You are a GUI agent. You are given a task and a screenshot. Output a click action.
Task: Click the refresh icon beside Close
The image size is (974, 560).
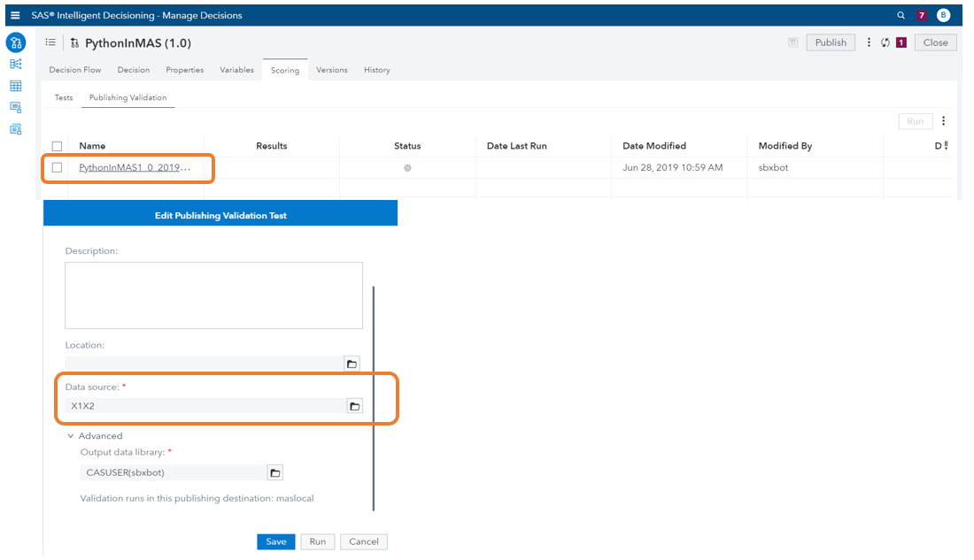tap(885, 42)
